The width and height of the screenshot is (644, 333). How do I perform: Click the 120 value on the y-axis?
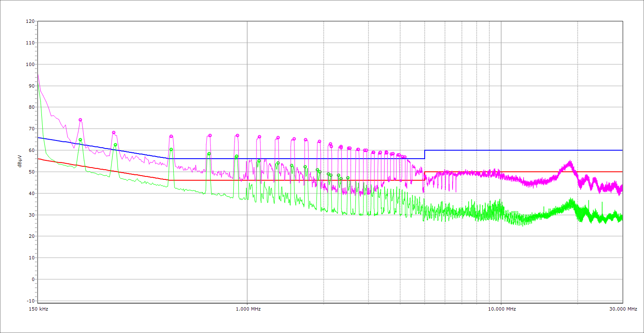(x=30, y=22)
